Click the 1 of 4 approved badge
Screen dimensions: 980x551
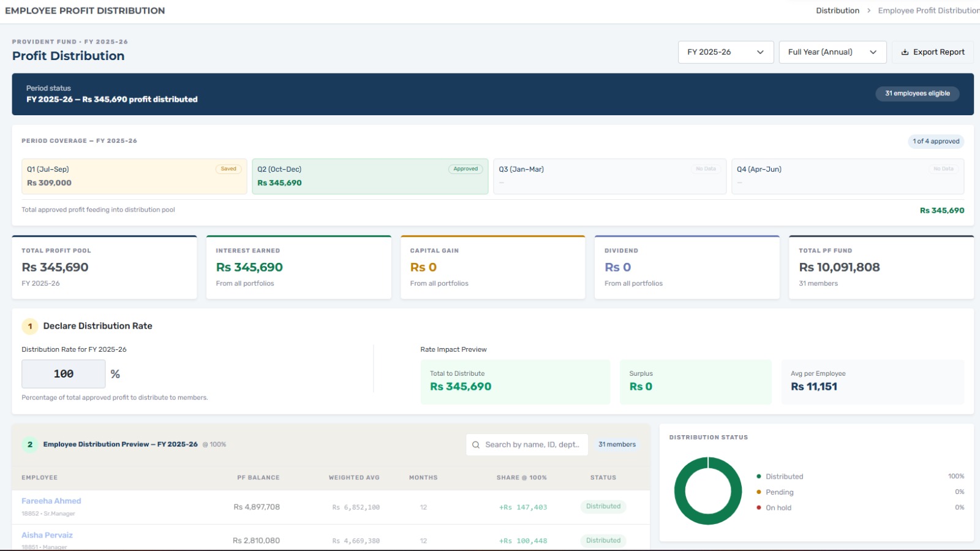coord(936,142)
